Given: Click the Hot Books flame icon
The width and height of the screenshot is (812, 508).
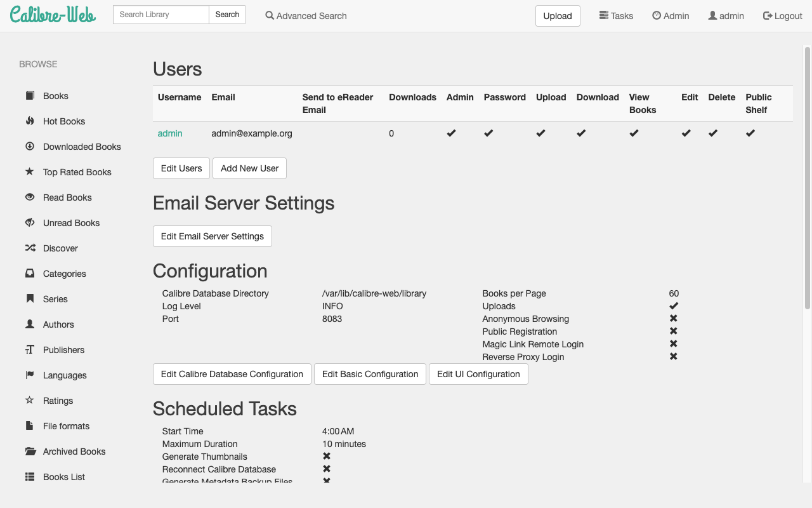Looking at the screenshot, I should pyautogui.click(x=30, y=121).
